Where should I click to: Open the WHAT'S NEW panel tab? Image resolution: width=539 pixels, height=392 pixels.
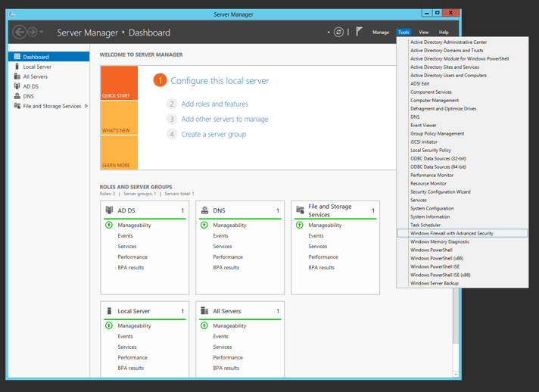pos(119,117)
